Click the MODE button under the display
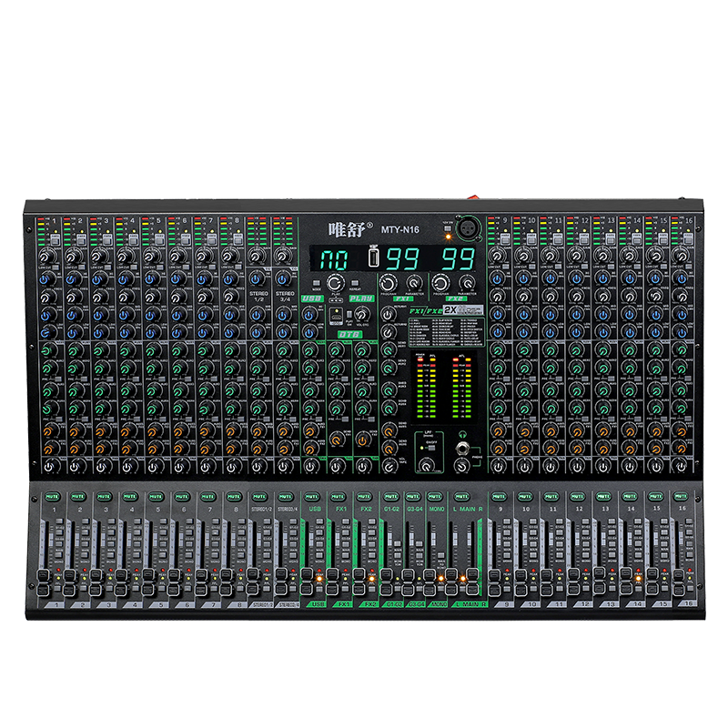728x728 pixels. [x=317, y=283]
